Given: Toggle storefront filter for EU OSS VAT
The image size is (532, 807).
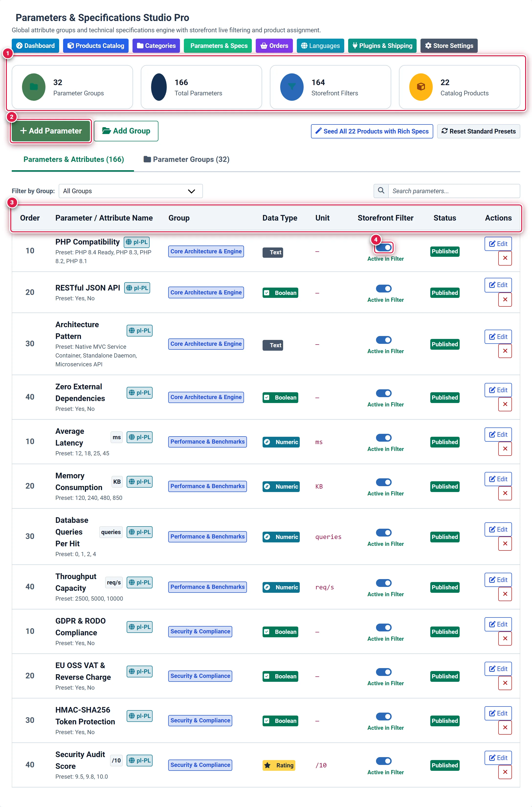Looking at the screenshot, I should pyautogui.click(x=384, y=672).
